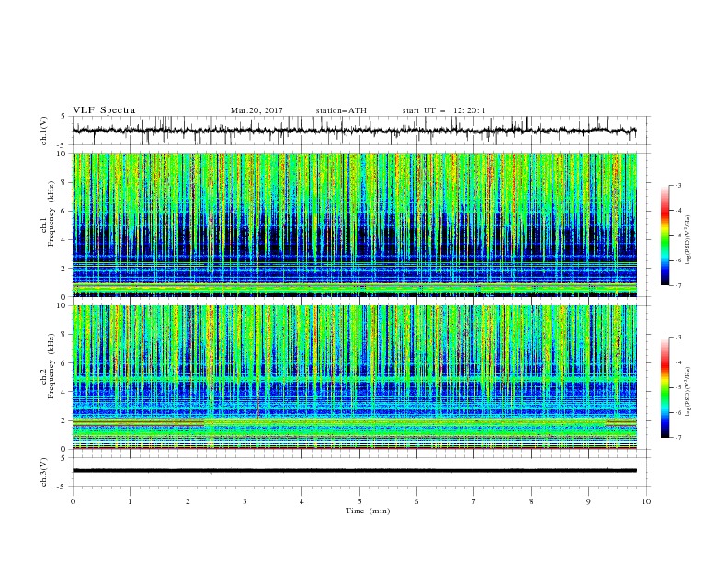Click the VLF Spectra title text
This screenshot has height=563, width=728.
coord(104,110)
